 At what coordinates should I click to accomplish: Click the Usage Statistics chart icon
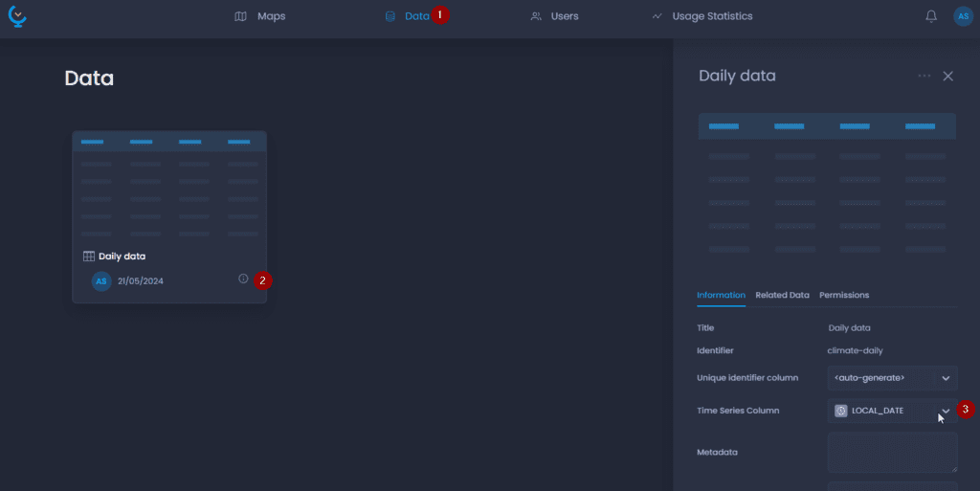[x=657, y=16]
